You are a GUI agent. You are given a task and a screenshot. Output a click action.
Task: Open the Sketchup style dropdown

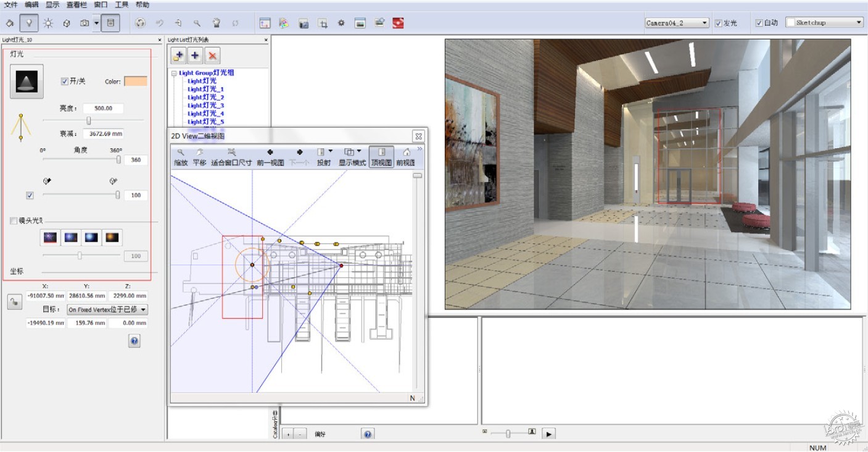pos(824,23)
